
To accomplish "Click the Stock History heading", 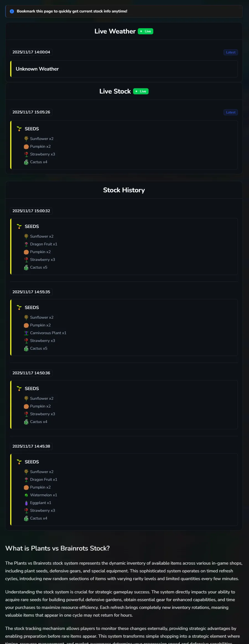I will pyautogui.click(x=124, y=190).
